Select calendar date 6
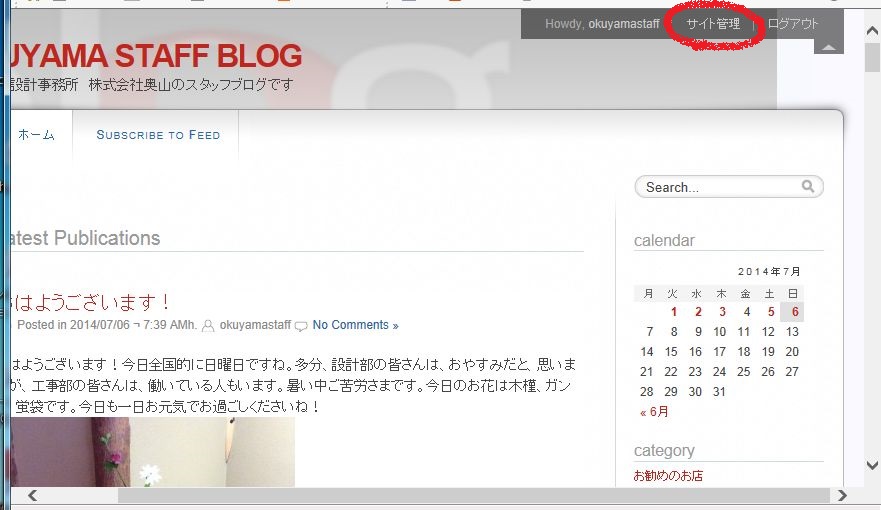 (794, 312)
